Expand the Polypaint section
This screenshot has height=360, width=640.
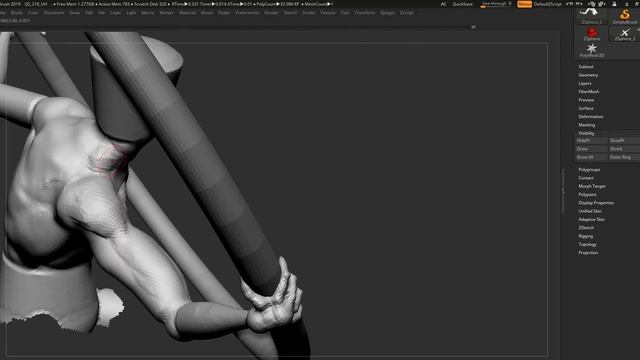(587, 195)
